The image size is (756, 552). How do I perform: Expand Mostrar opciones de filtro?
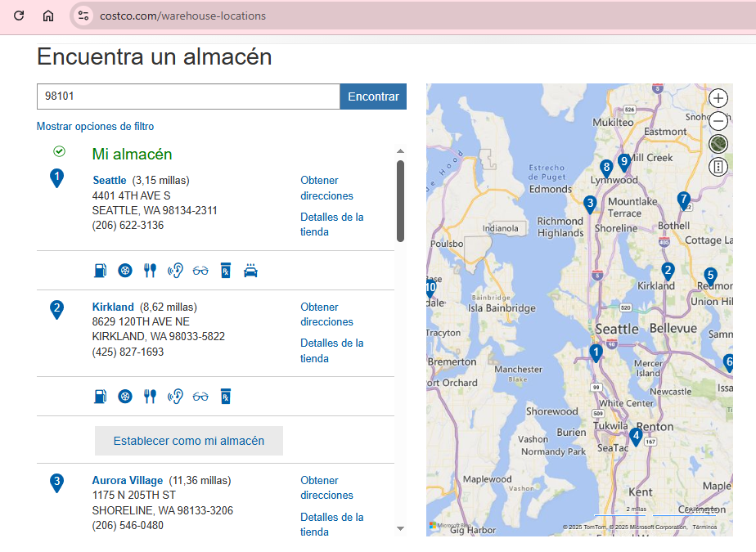coord(96,126)
